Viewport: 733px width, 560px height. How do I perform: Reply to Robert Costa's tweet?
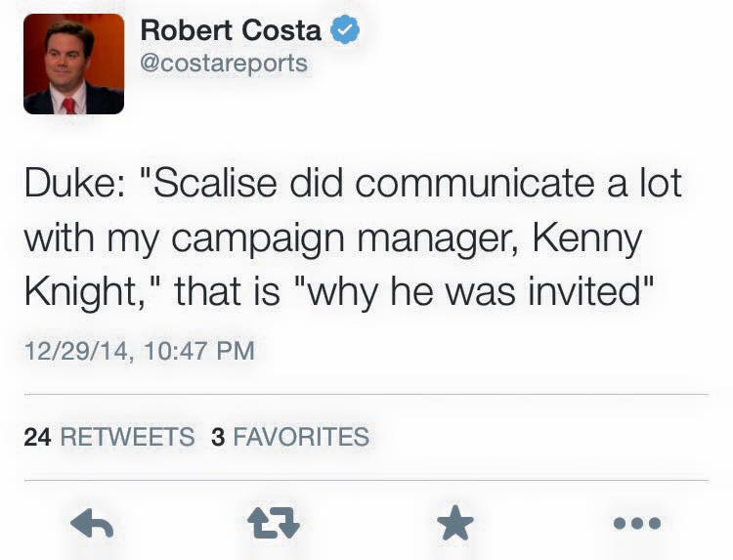[93, 525]
